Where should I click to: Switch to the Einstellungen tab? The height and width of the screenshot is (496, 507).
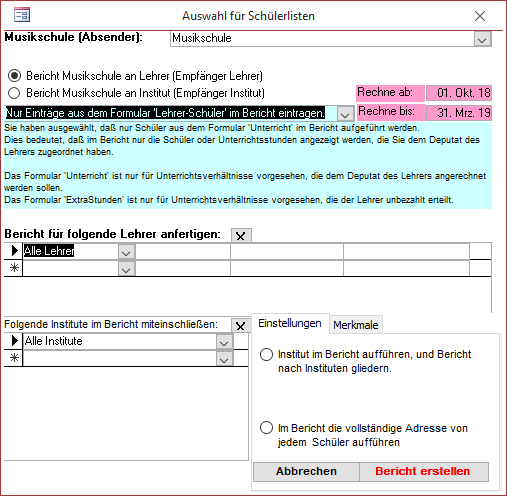click(x=290, y=323)
